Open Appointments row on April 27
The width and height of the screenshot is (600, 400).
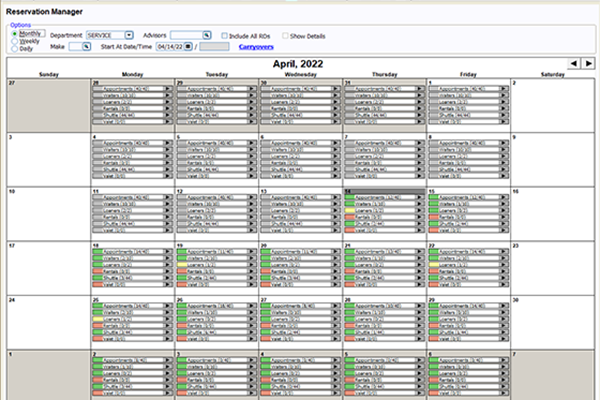pyautogui.click(x=300, y=306)
